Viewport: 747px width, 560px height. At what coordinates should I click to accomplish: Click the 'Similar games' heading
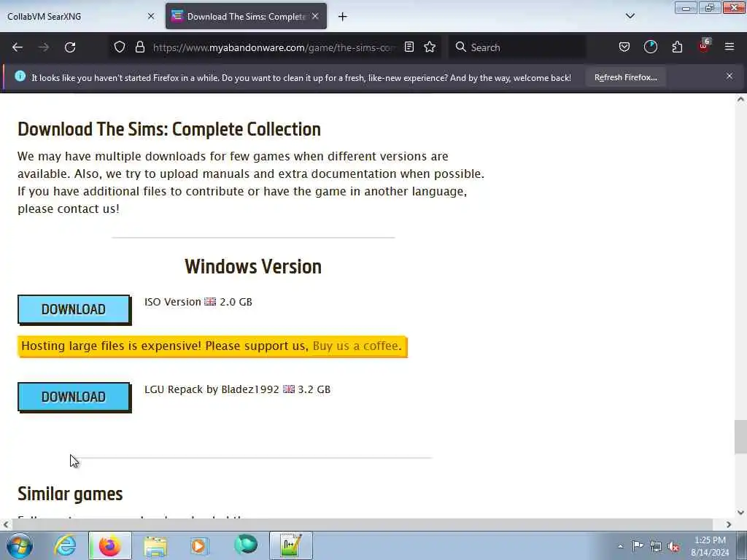coord(70,494)
